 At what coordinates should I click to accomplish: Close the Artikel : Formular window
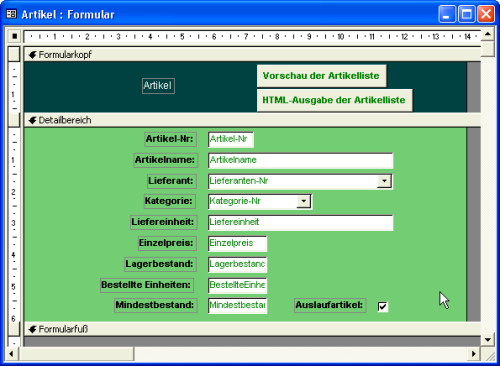coord(486,14)
